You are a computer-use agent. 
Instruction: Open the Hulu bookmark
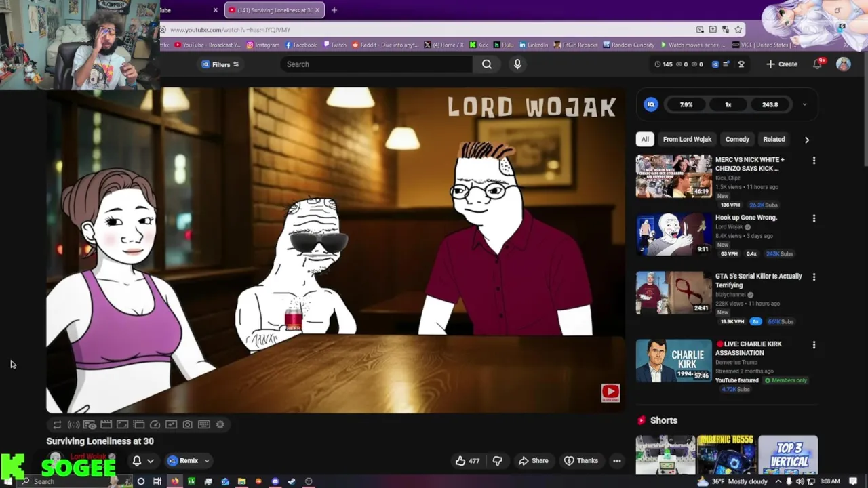click(x=504, y=45)
